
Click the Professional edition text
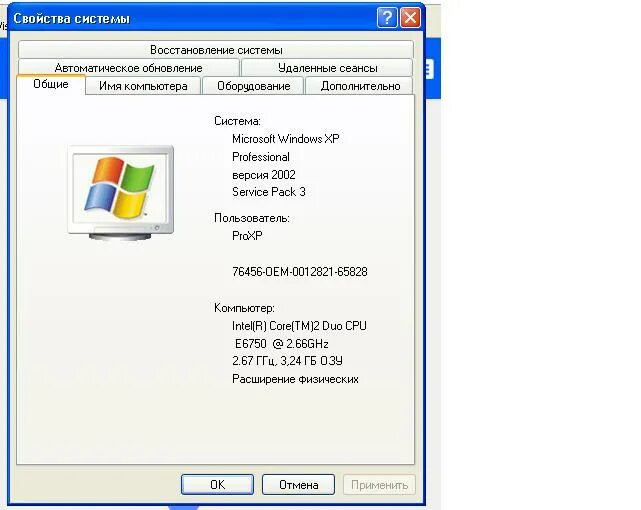[261, 157]
